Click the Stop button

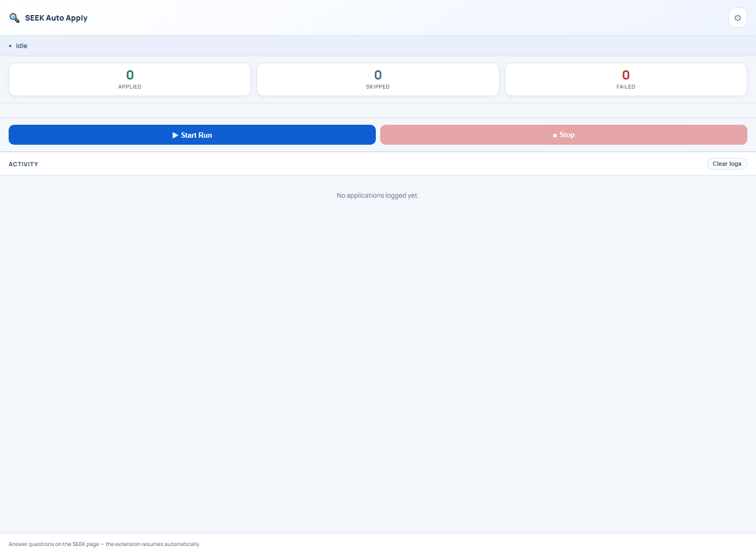[564, 135]
